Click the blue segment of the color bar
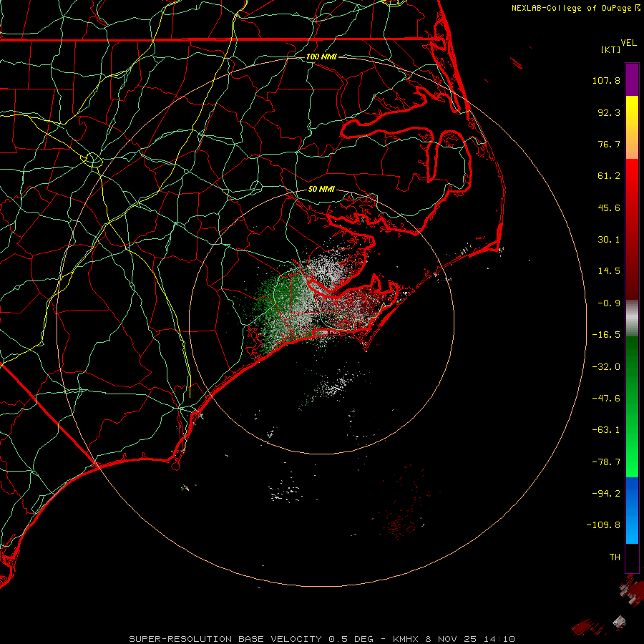Screen dimensions: 644x644 [632, 510]
